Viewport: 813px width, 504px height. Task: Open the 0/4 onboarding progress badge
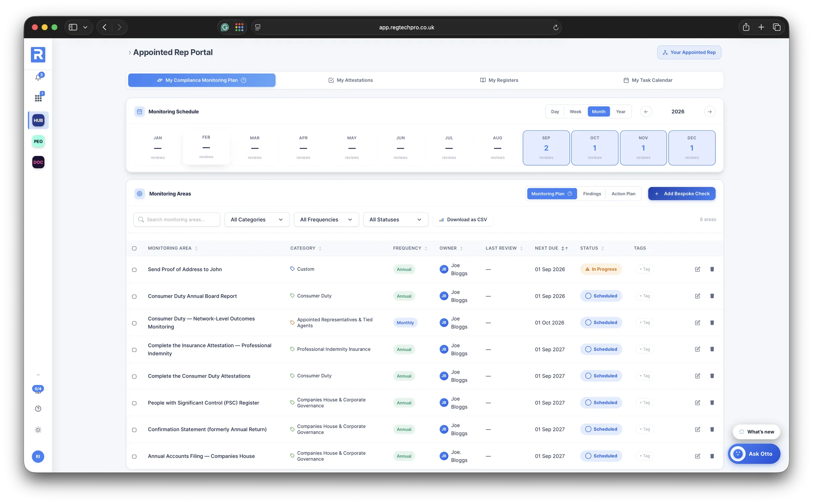38,389
